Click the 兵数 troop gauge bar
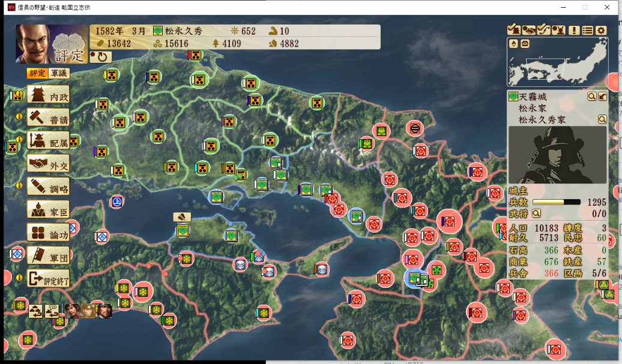The image size is (622, 364). pos(556,202)
